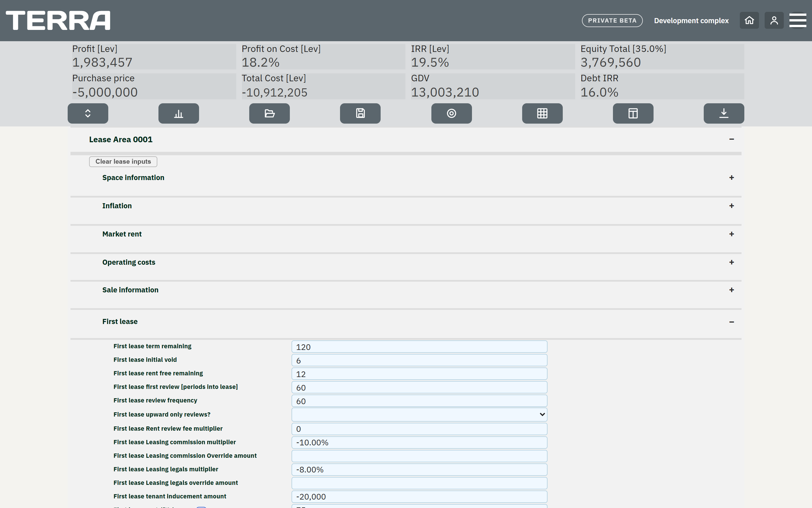Collapse the Lease Area 0001 section
Viewport: 812px width, 508px height.
click(x=731, y=139)
